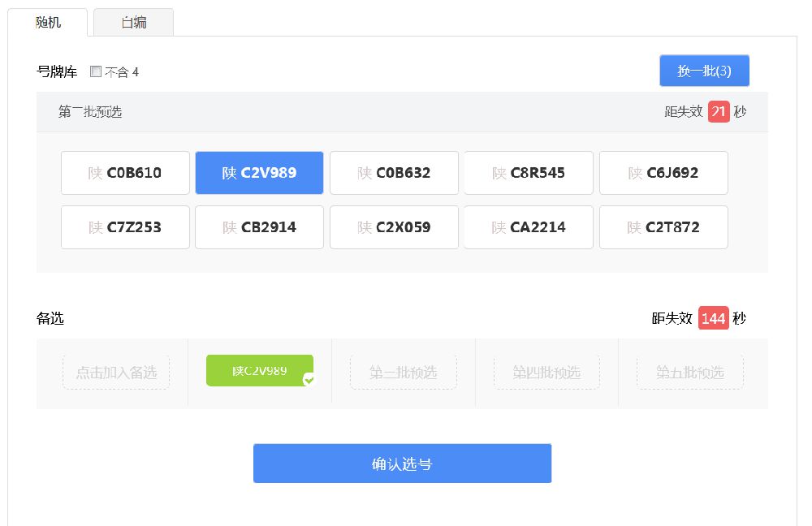Choose plate 陕 CA2214
812x526 pixels.
(x=529, y=227)
